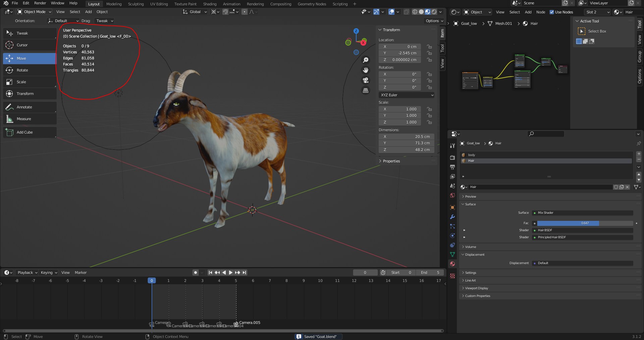Open the Render properties tab icon
Viewport: 644px width, 340px height.
[x=452, y=157]
